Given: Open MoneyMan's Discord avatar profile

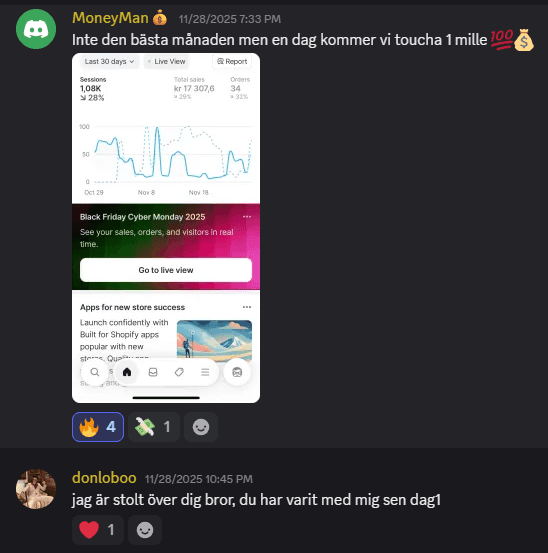Looking at the screenshot, I should [x=36, y=29].
